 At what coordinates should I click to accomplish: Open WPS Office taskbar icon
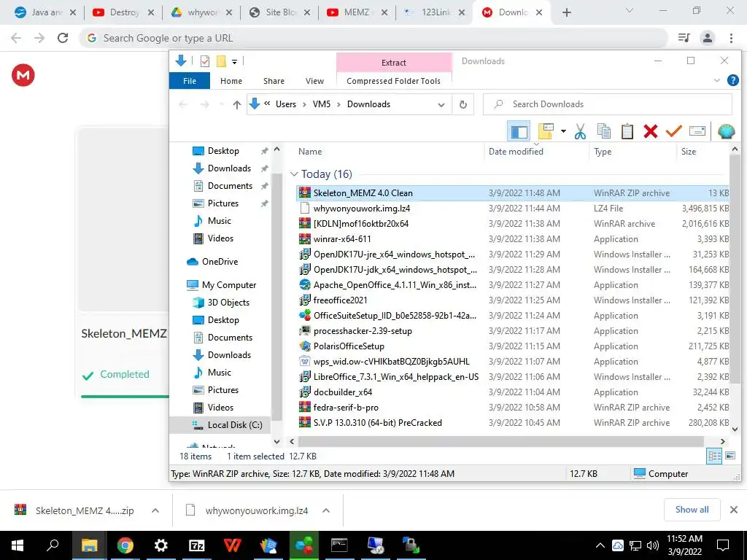[x=233, y=545]
